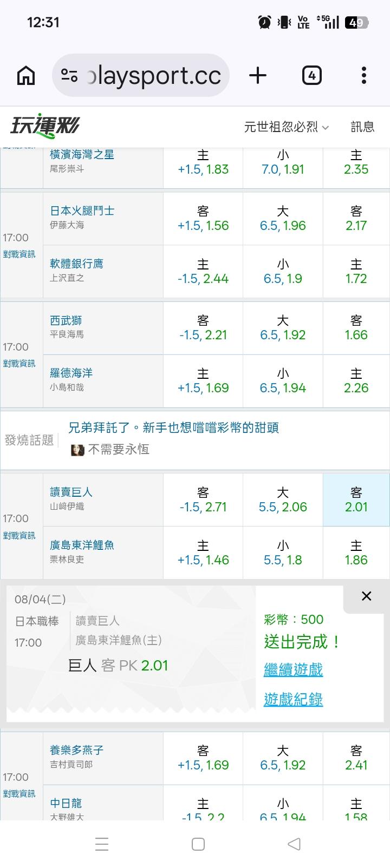Screen dimensions: 390x868
Task: Open the 訊息 messages menu
Action: (362, 127)
